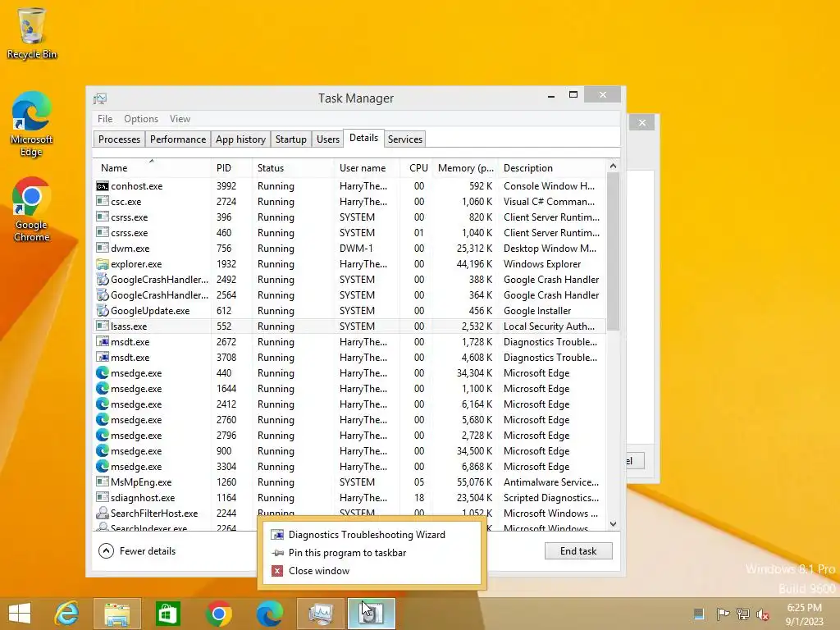
Task: Open the View menu
Action: tap(180, 119)
